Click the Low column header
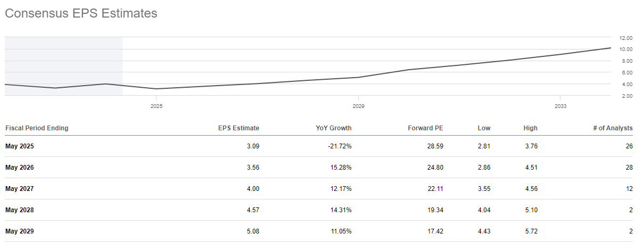644x242 pixels. [x=484, y=128]
